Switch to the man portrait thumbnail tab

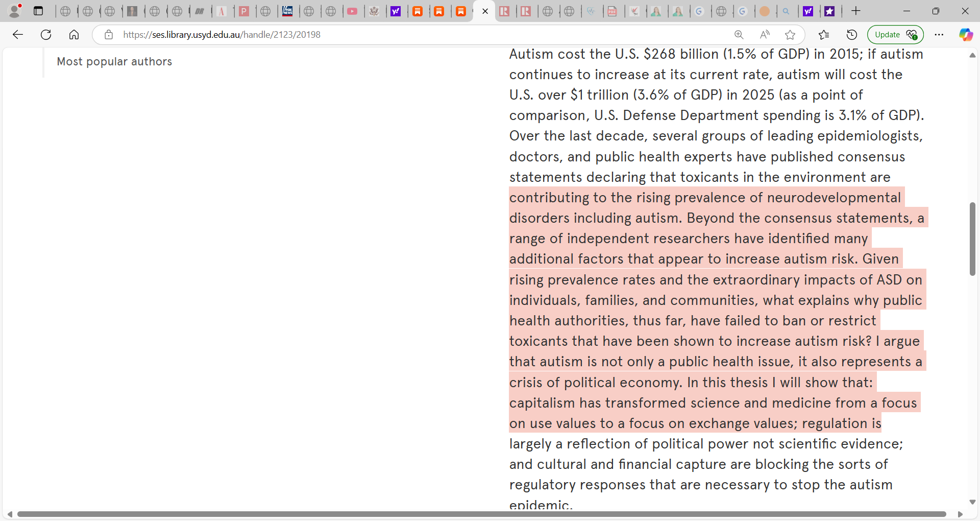point(132,11)
